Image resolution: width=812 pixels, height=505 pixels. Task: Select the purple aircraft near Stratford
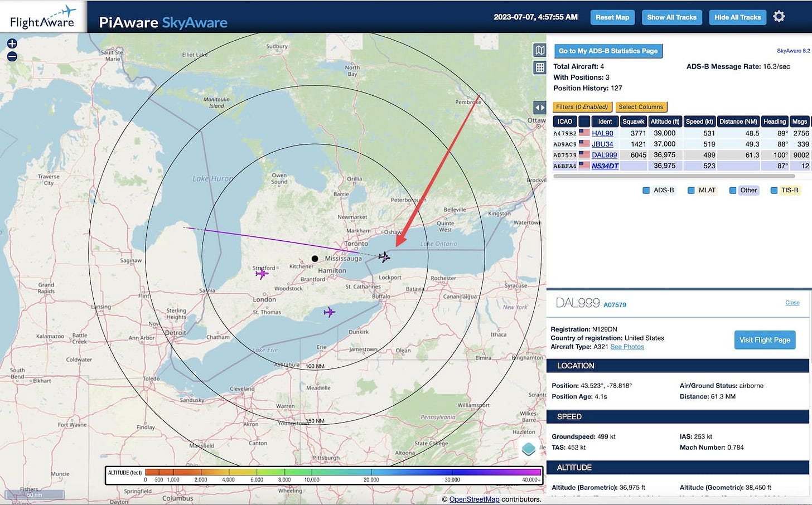point(262,273)
